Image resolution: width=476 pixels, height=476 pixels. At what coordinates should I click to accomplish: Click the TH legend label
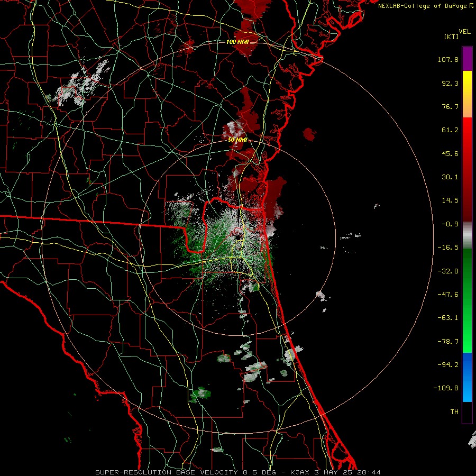click(454, 411)
